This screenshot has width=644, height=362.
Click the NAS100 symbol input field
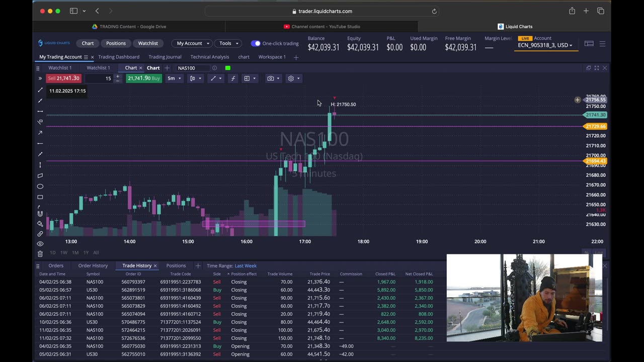[193, 68]
